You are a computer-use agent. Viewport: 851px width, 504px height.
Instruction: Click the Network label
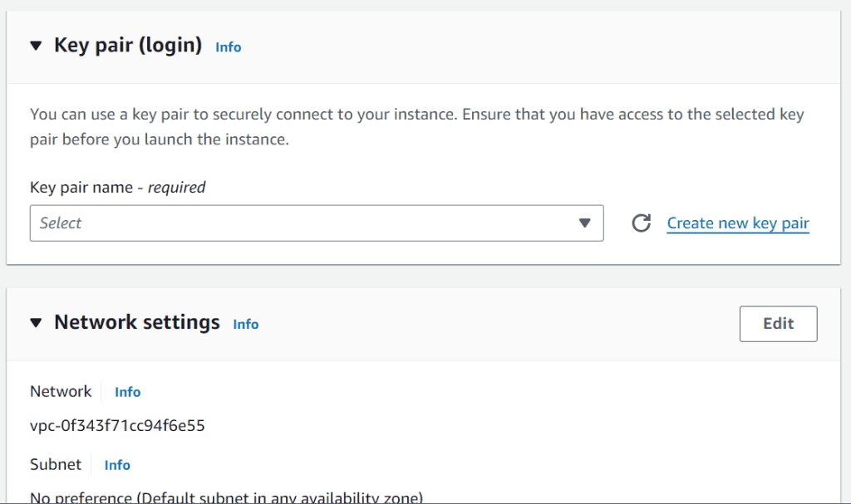pyautogui.click(x=61, y=391)
